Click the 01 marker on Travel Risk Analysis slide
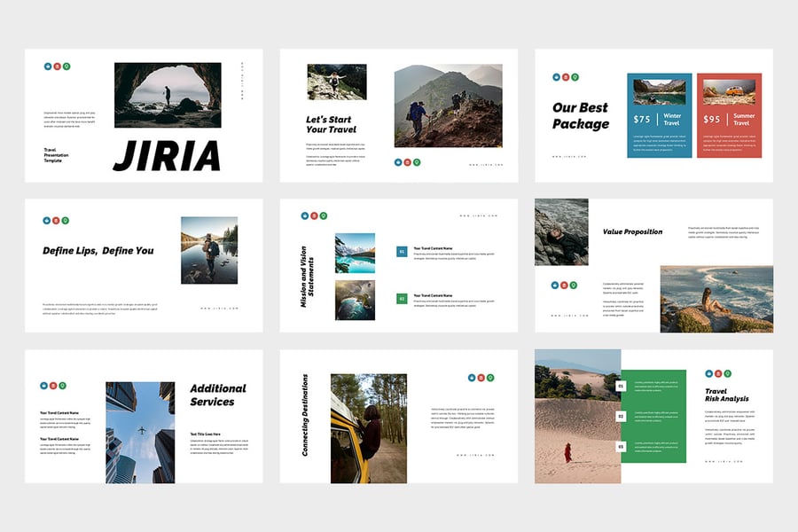The width and height of the screenshot is (798, 532). [x=622, y=387]
